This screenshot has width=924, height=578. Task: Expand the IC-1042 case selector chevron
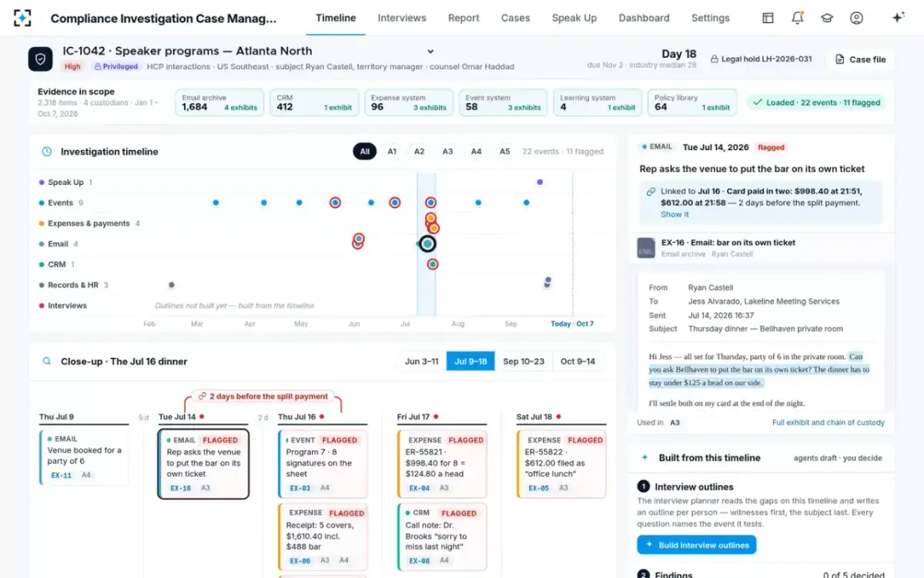pyautogui.click(x=430, y=52)
